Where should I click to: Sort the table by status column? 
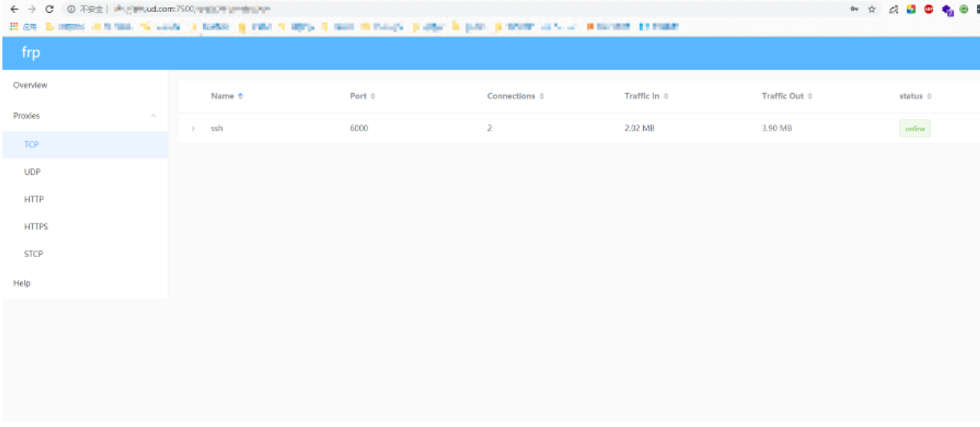(x=915, y=96)
